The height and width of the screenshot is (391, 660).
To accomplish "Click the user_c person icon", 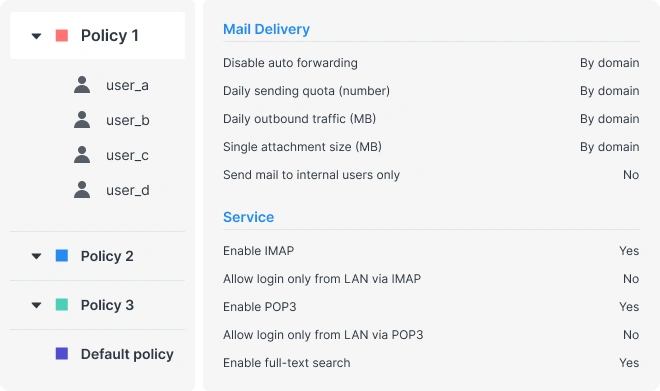I will [82, 154].
